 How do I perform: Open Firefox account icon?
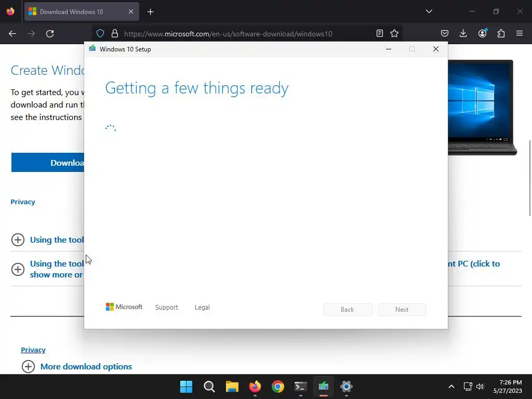pos(483,33)
